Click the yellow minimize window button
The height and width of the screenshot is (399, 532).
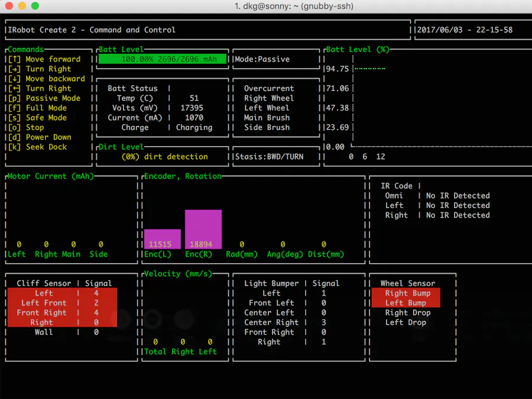(x=22, y=6)
